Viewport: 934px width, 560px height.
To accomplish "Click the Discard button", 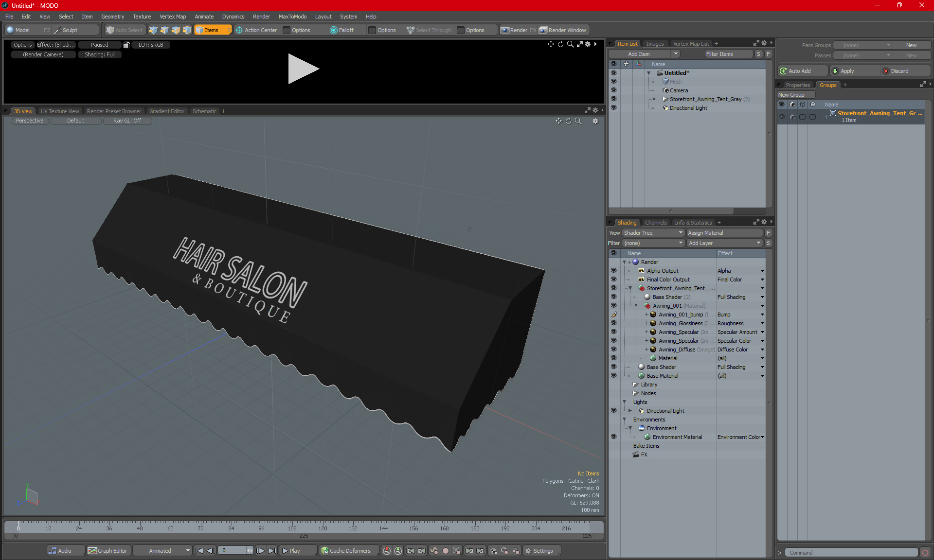I will tap(905, 71).
